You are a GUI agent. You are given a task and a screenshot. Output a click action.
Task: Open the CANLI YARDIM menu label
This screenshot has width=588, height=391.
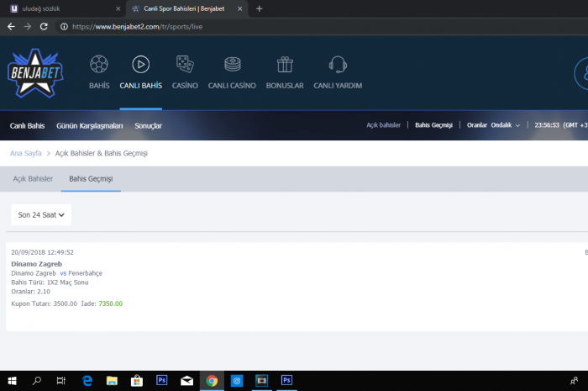coord(338,86)
